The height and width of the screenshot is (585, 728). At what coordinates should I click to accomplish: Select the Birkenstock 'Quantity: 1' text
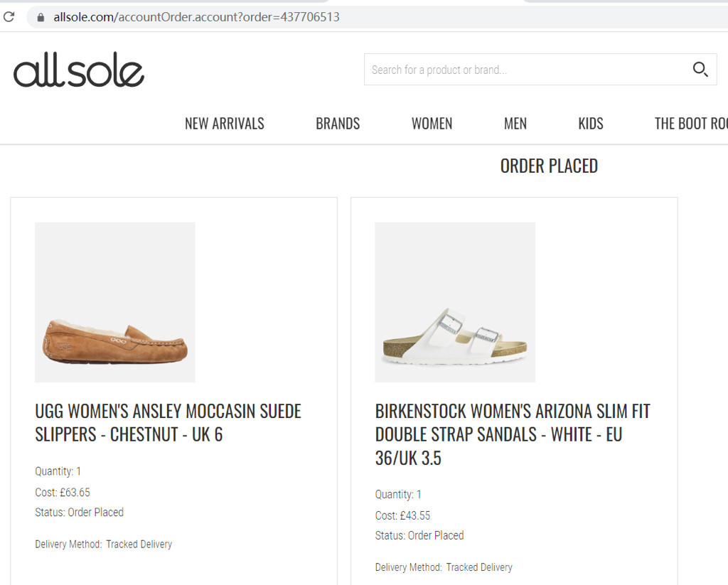pyautogui.click(x=398, y=495)
